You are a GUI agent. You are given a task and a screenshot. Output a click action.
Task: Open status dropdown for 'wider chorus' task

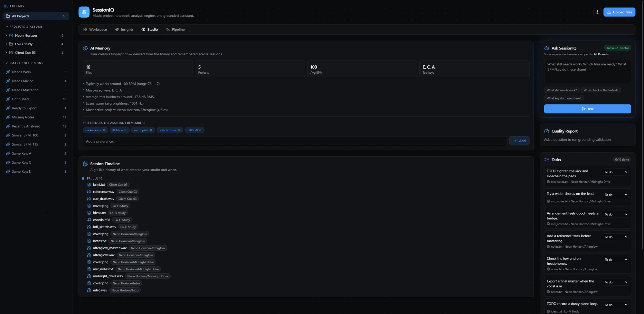coord(615,195)
